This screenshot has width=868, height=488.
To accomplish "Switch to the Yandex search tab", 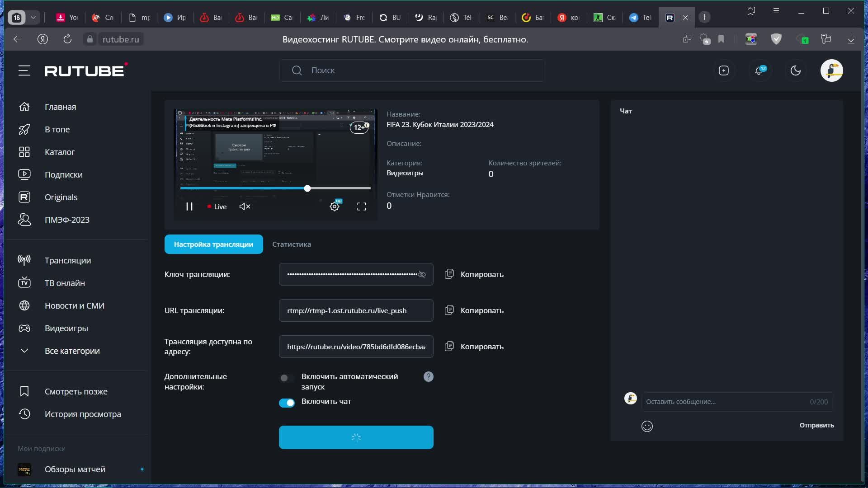I will (x=569, y=18).
